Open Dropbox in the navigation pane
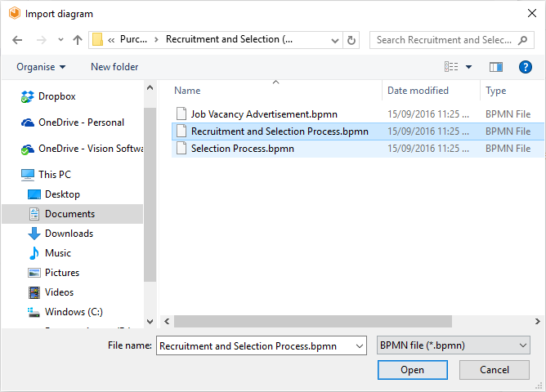The width and height of the screenshot is (546, 392). [56, 96]
